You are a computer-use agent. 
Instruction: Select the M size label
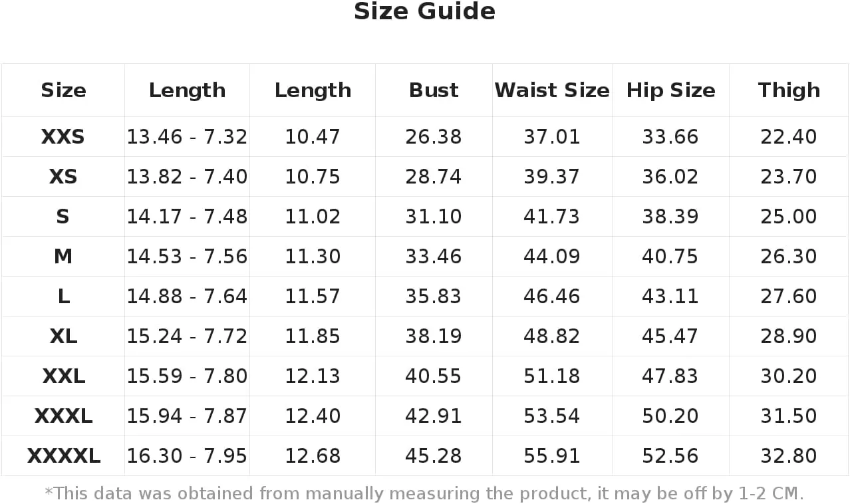[x=63, y=257]
